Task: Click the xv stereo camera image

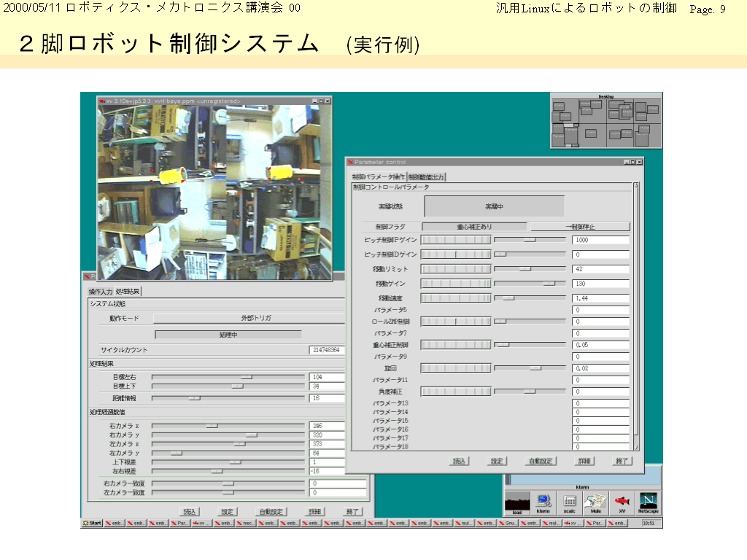Action: pyautogui.click(x=214, y=192)
